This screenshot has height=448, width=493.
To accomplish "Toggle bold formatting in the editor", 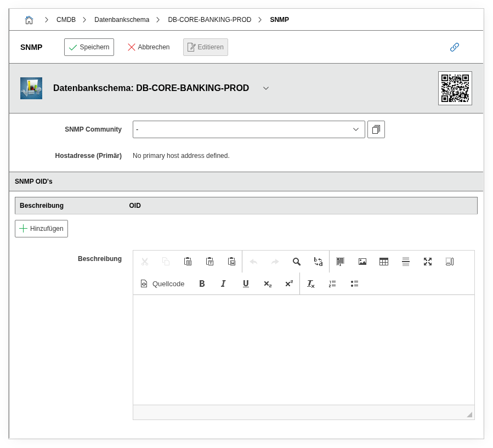I will click(202, 283).
